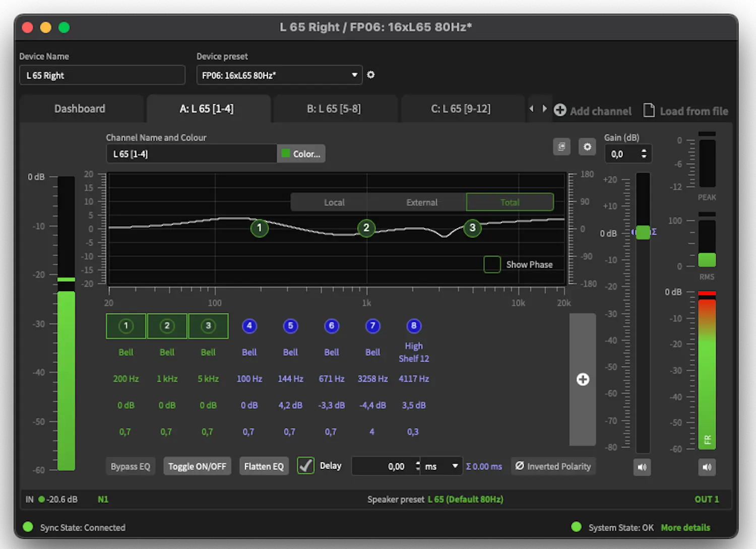The width and height of the screenshot is (756, 549).
Task: Open channel settings gear icon
Action: click(587, 147)
